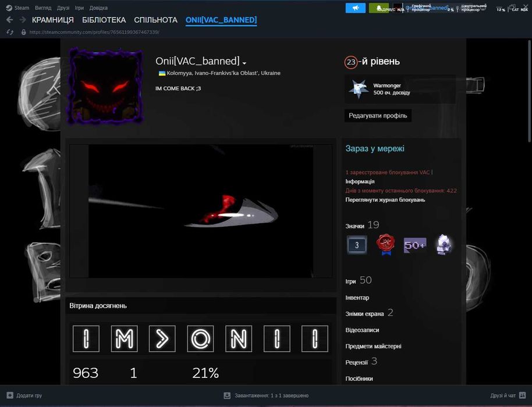This screenshot has width=532, height=407.
Task: Open the Довідка menu
Action: click(98, 8)
